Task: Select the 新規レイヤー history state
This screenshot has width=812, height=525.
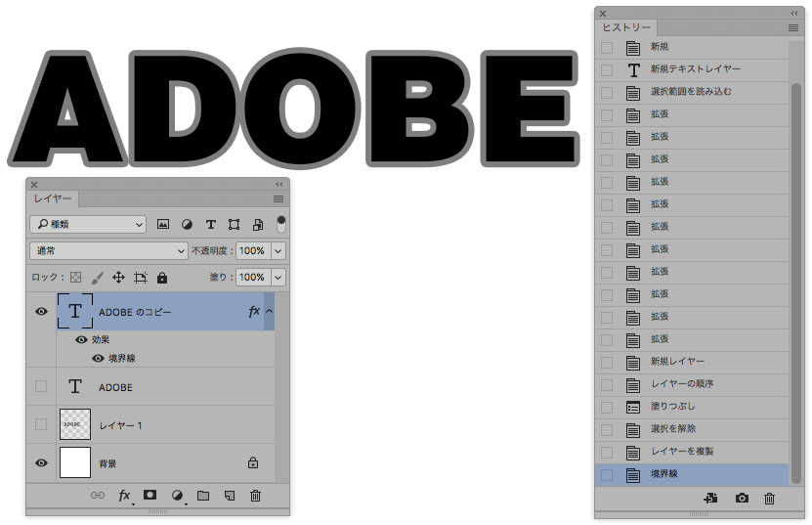Action: (x=692, y=362)
